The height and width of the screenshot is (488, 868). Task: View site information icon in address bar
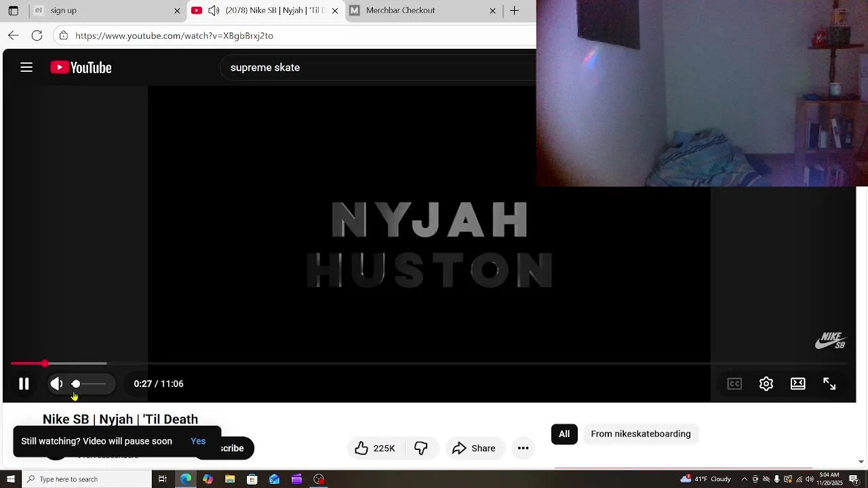click(63, 35)
